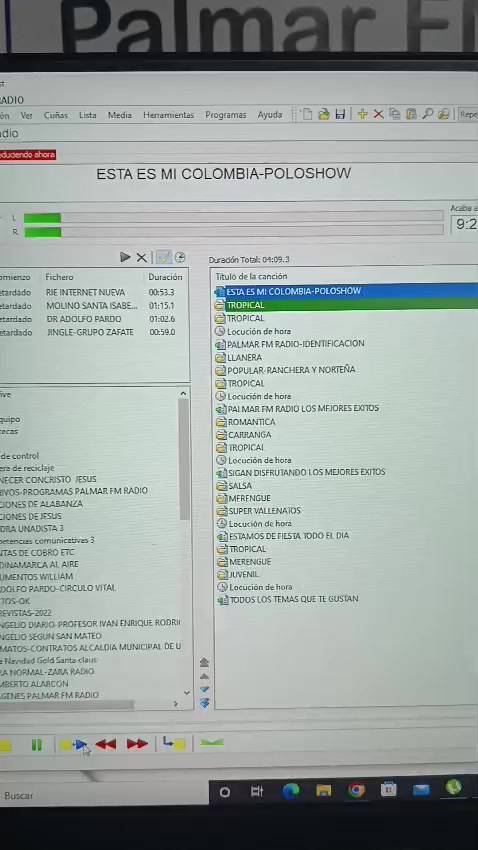Move item to bottom of playlist

(x=204, y=703)
